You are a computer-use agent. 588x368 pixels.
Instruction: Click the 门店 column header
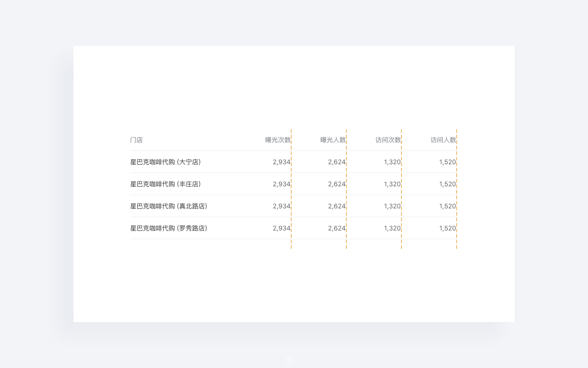(136, 140)
